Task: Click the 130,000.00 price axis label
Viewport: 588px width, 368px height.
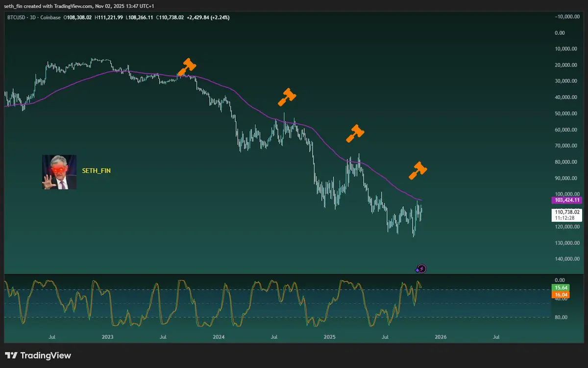Action: click(x=567, y=243)
